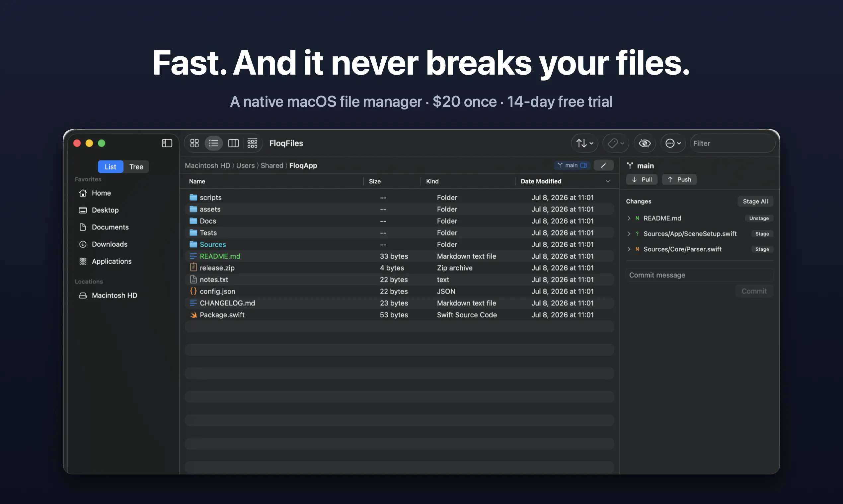843x504 pixels.
Task: Toggle hidden files visibility eye
Action: point(645,143)
